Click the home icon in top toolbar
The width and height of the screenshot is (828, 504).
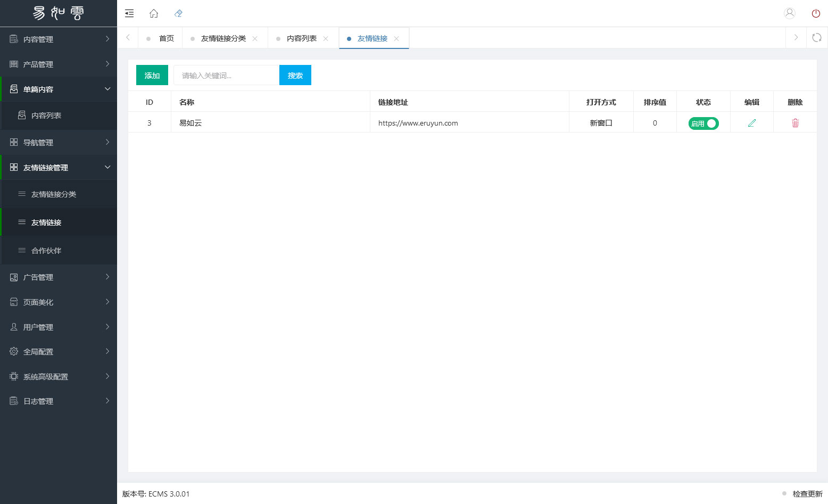[154, 13]
